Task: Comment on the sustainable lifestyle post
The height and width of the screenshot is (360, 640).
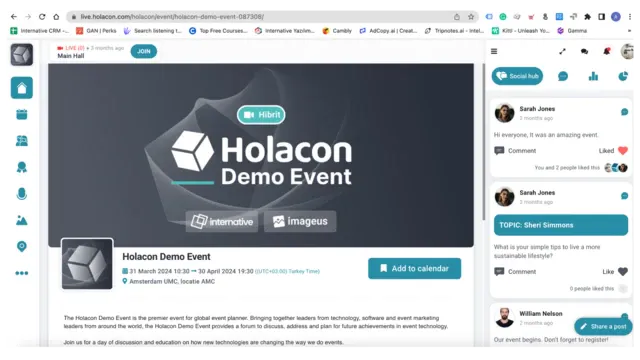Action: pyautogui.click(x=515, y=271)
